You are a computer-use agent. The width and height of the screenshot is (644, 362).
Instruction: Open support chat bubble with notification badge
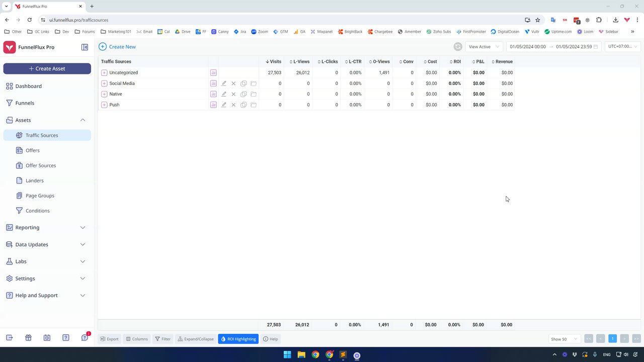[85, 337]
